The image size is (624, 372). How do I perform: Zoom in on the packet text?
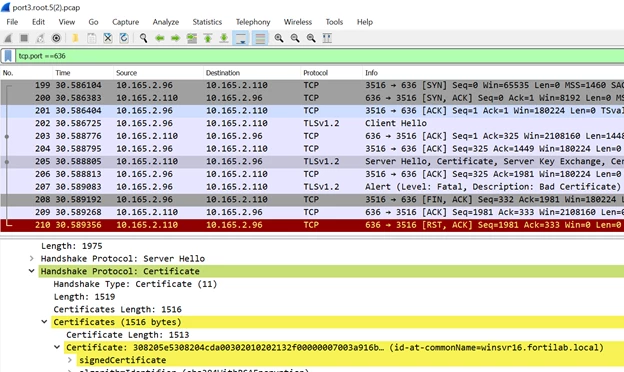(x=279, y=38)
